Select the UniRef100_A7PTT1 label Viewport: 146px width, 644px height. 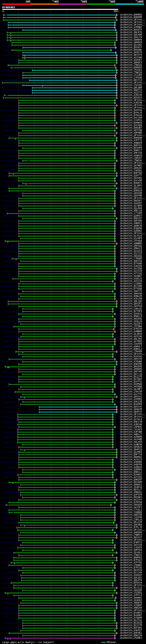[131, 140]
